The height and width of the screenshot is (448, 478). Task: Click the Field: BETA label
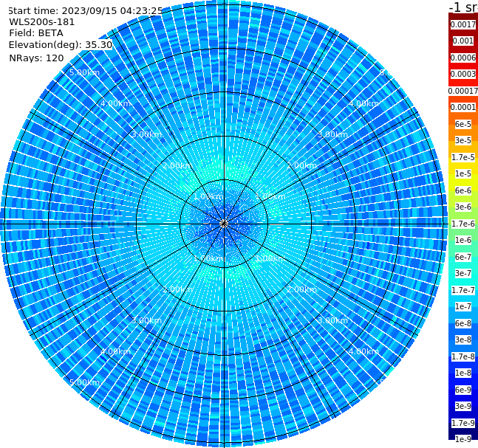[36, 33]
